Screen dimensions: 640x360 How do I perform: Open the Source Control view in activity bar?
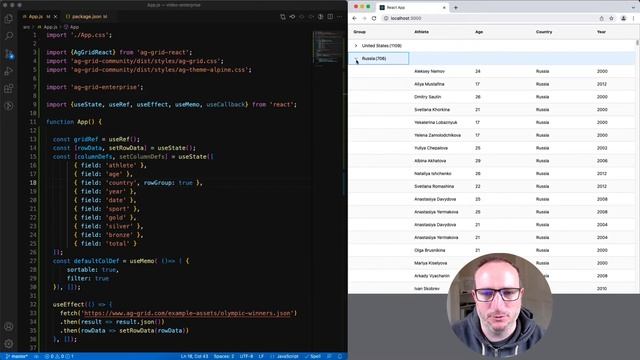pos(9,53)
